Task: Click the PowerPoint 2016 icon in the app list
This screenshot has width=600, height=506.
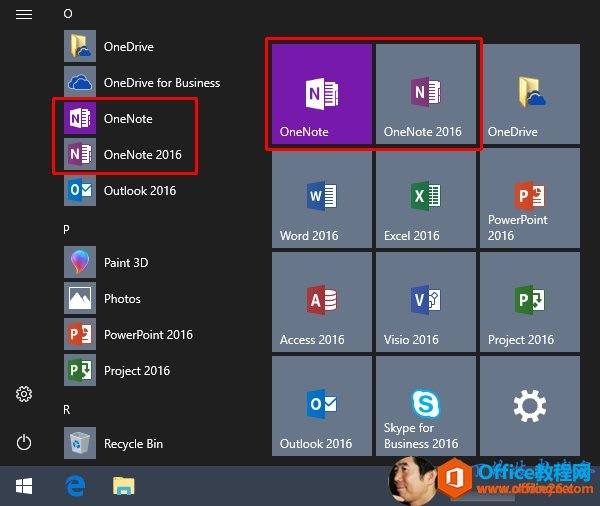Action: pos(80,334)
